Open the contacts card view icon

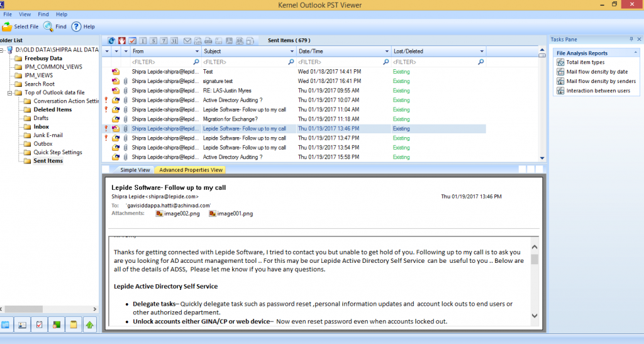tap(22, 325)
